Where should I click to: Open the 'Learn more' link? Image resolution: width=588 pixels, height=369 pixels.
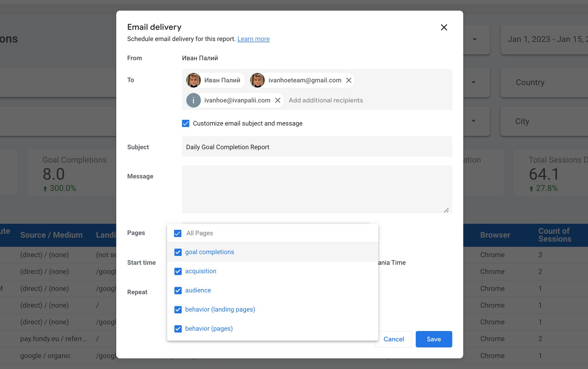(x=253, y=39)
